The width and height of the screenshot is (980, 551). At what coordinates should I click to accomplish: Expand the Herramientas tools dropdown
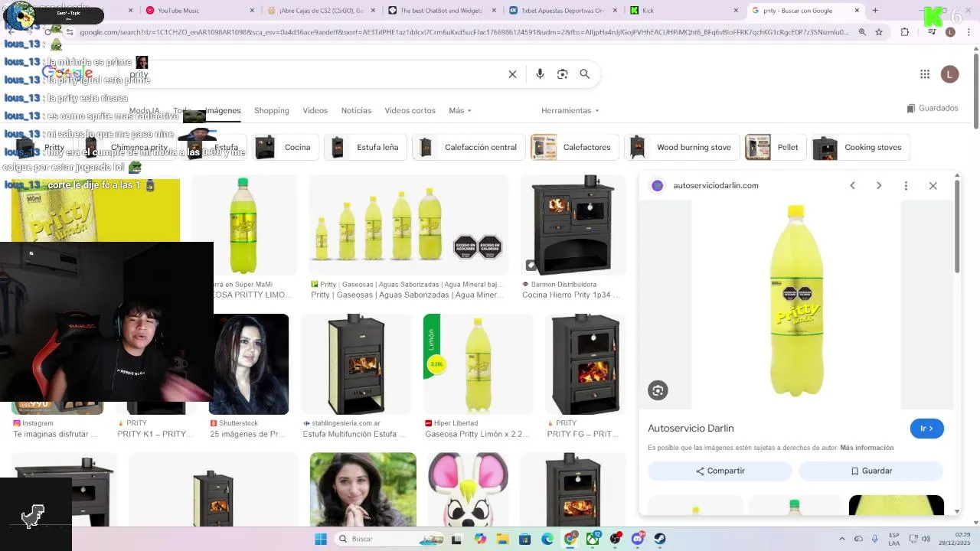pos(570,111)
